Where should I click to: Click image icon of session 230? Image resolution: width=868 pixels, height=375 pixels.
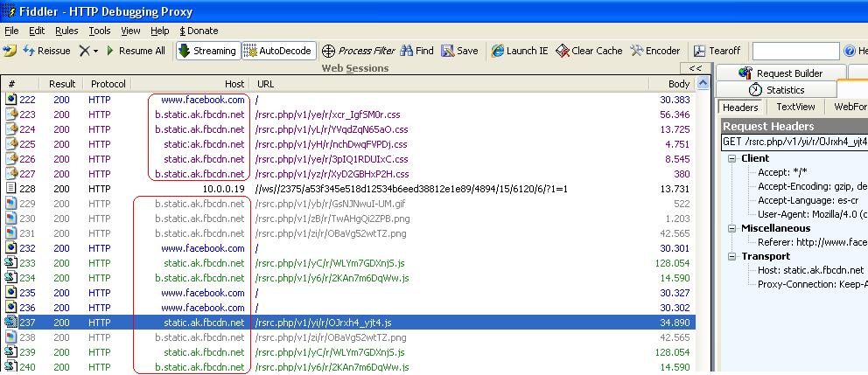point(11,219)
